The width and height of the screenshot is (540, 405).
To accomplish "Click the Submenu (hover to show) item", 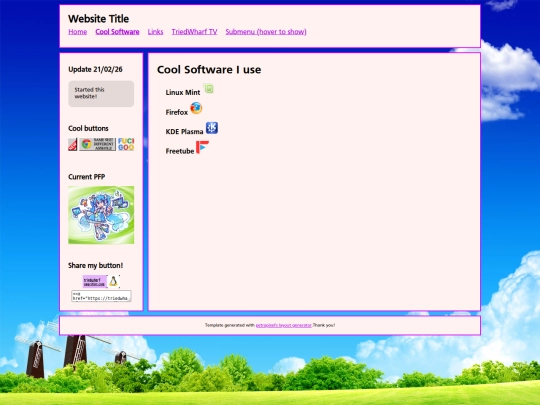I will click(x=266, y=32).
